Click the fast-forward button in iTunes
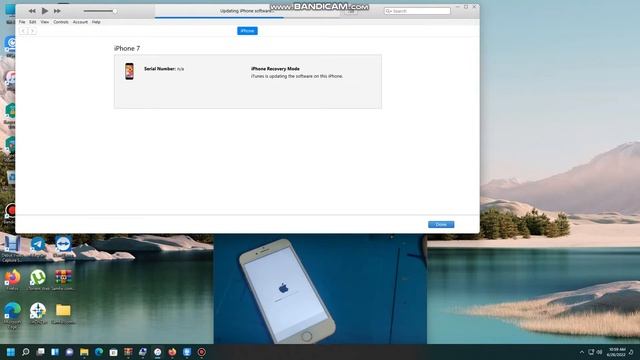 [57, 11]
